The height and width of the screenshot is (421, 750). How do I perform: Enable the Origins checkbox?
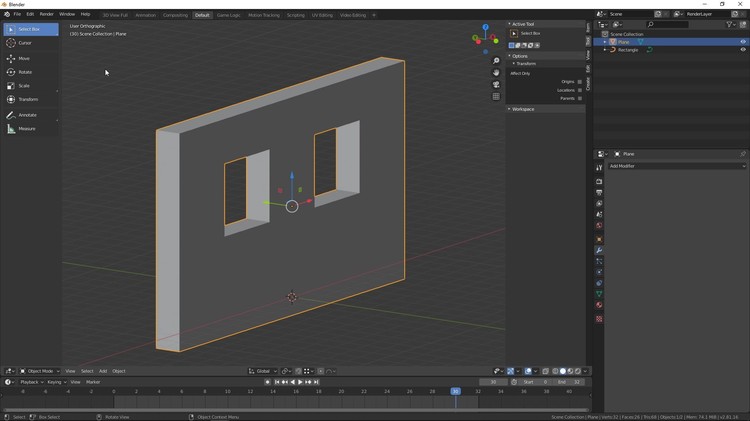pos(580,82)
